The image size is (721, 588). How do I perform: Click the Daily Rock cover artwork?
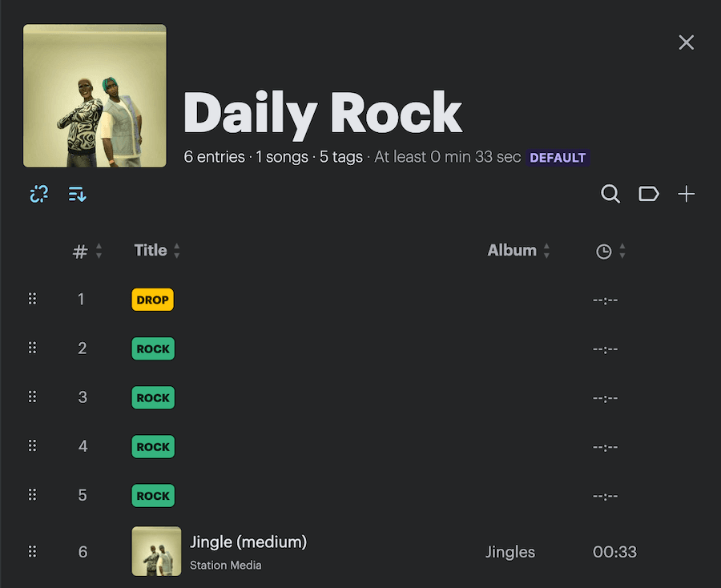[95, 95]
